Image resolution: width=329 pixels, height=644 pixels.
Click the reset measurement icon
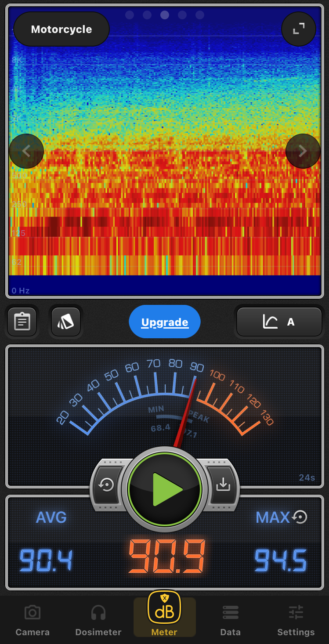tap(107, 485)
